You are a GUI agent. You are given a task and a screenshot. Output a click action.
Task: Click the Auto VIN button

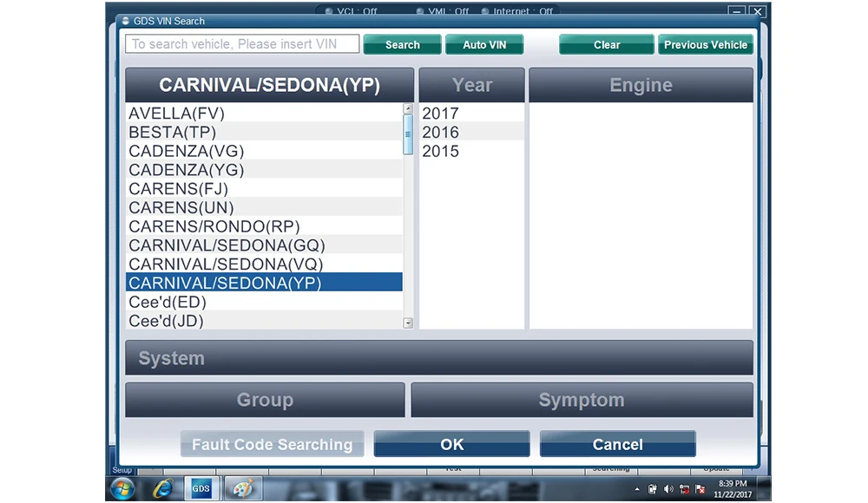click(x=484, y=45)
